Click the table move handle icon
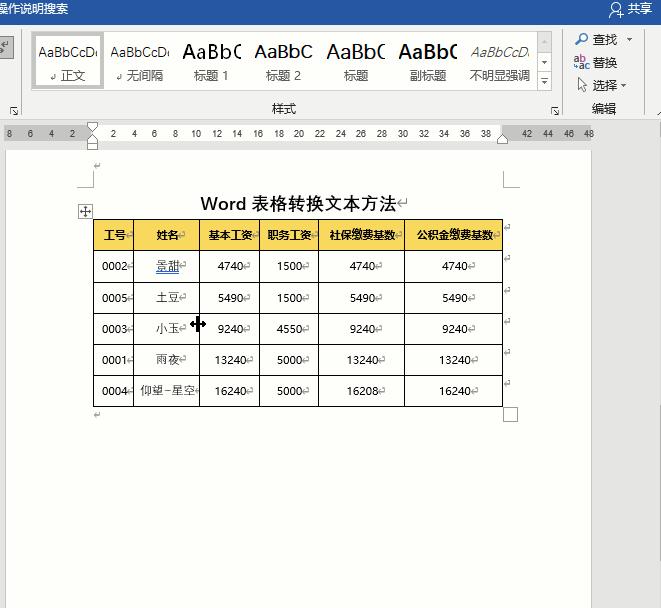The height and width of the screenshot is (608, 661). pos(85,211)
